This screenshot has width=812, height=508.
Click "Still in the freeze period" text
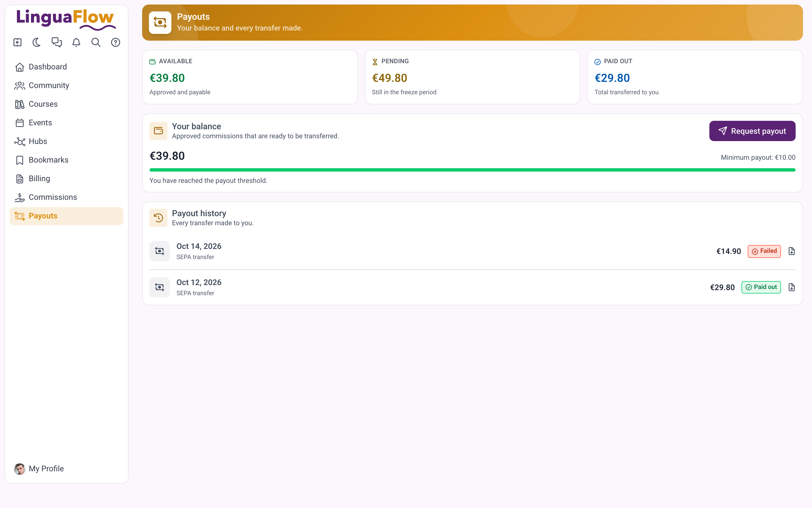click(x=404, y=92)
